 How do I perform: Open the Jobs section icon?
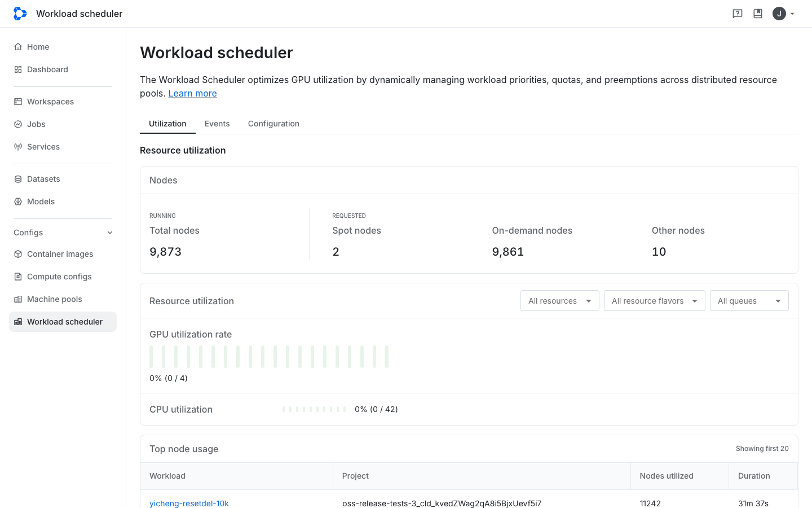click(x=18, y=124)
